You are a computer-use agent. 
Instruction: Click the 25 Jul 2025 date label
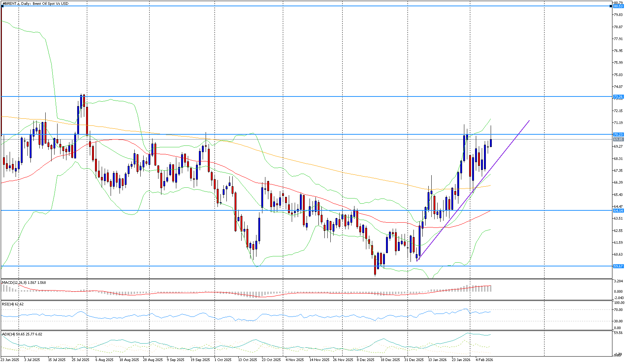81,360
